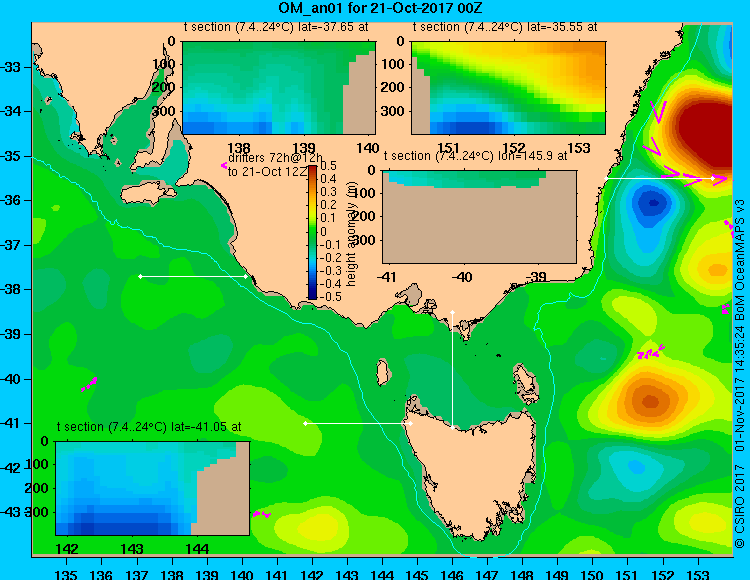Click the 139 tick in the lat=-37.65 section

click(x=304, y=148)
